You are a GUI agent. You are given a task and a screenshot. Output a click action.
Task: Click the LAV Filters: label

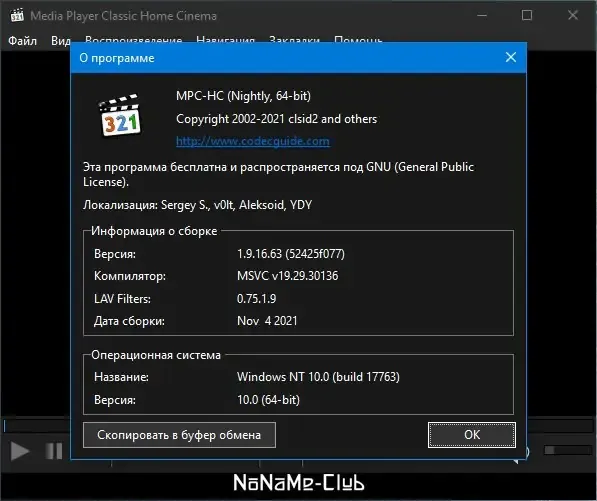[122, 299]
